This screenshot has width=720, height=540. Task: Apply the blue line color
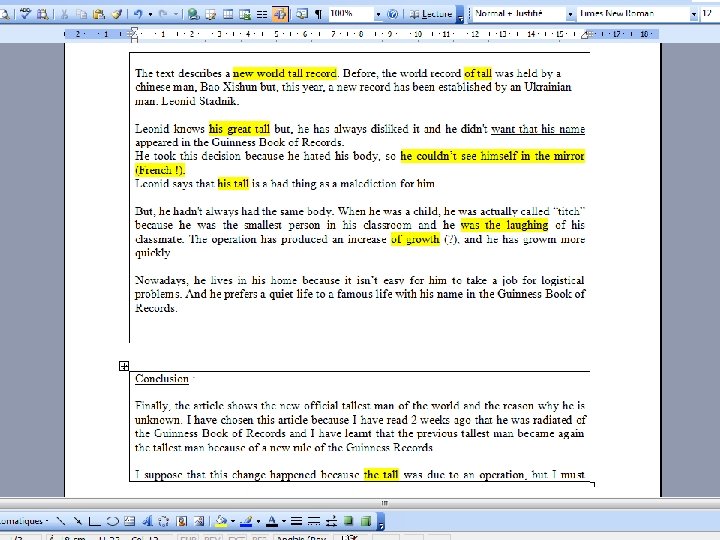click(x=247, y=521)
